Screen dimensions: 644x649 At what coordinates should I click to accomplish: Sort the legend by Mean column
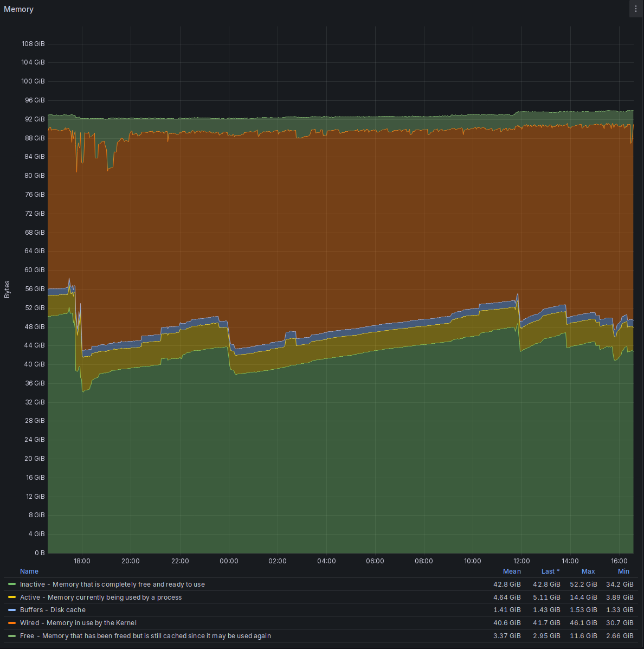(x=512, y=571)
